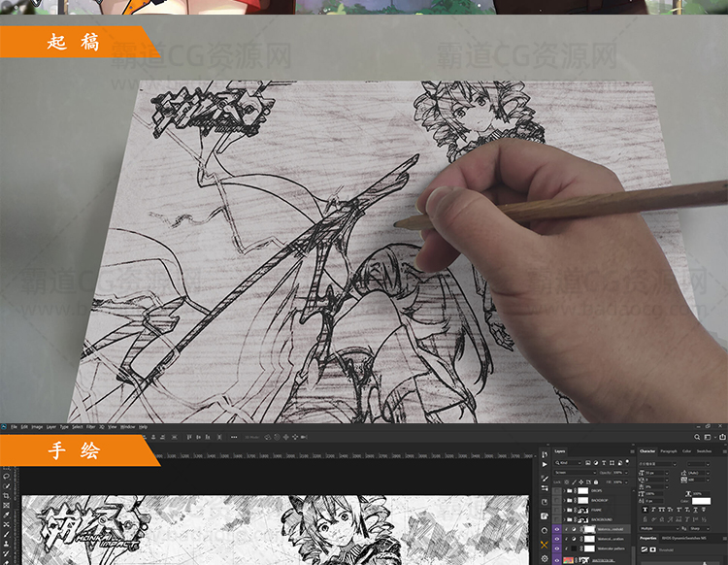
Task: Expand the BACKDROP layer group
Action: click(565, 501)
